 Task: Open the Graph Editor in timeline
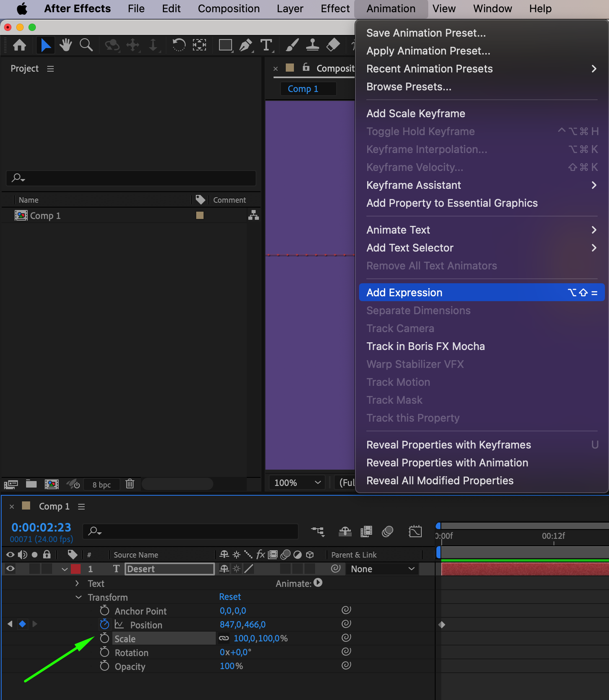[415, 531]
